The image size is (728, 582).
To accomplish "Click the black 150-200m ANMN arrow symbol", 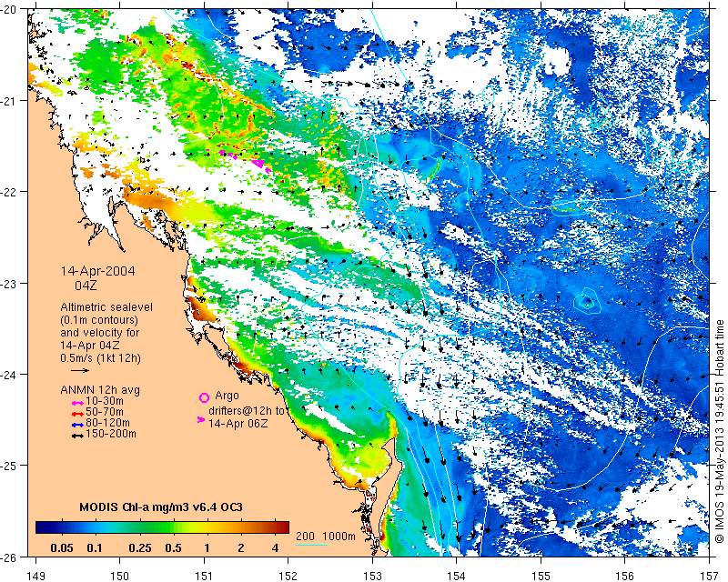I will (x=77, y=436).
